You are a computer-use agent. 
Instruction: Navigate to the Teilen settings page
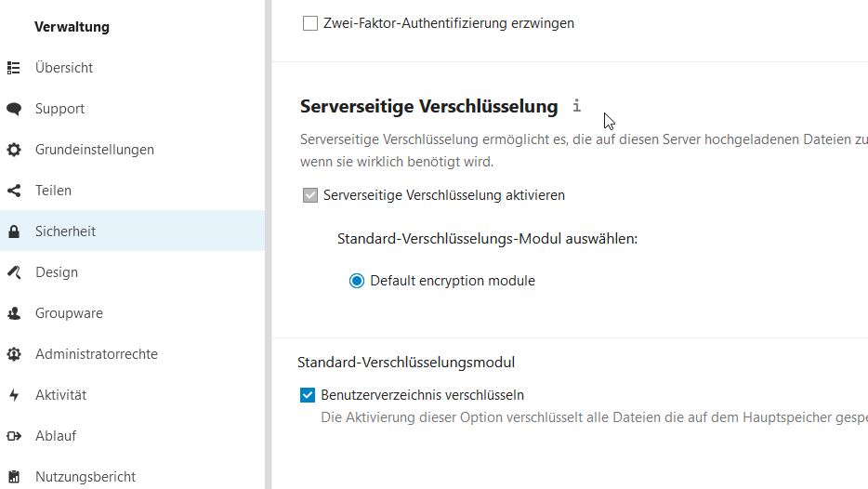point(53,191)
